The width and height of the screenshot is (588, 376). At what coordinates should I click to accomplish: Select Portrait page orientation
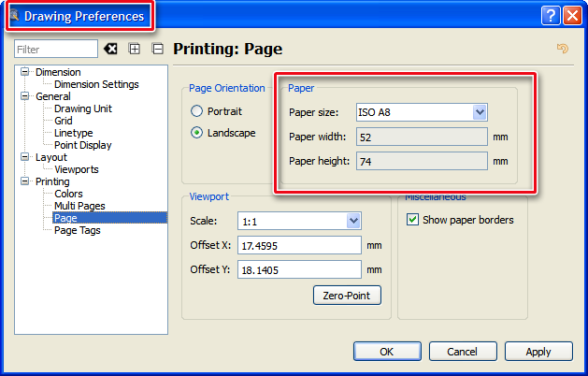click(x=197, y=110)
